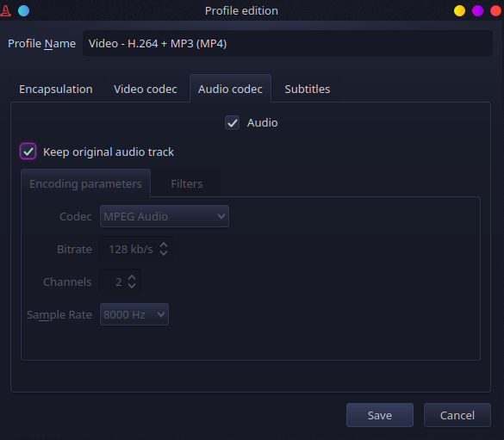The image size is (504, 440).
Task: Toggle the Audio checkbox
Action: point(232,122)
